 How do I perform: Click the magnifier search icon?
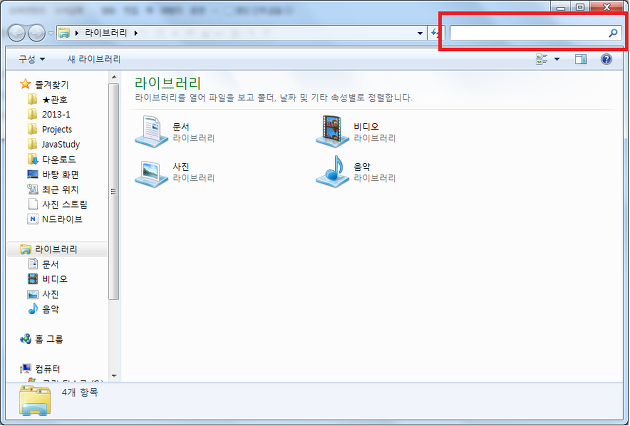613,33
